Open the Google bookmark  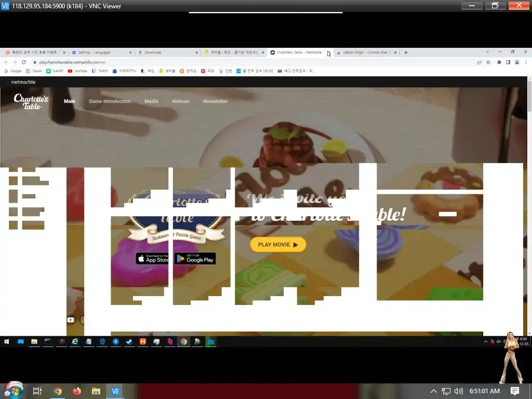[13, 71]
